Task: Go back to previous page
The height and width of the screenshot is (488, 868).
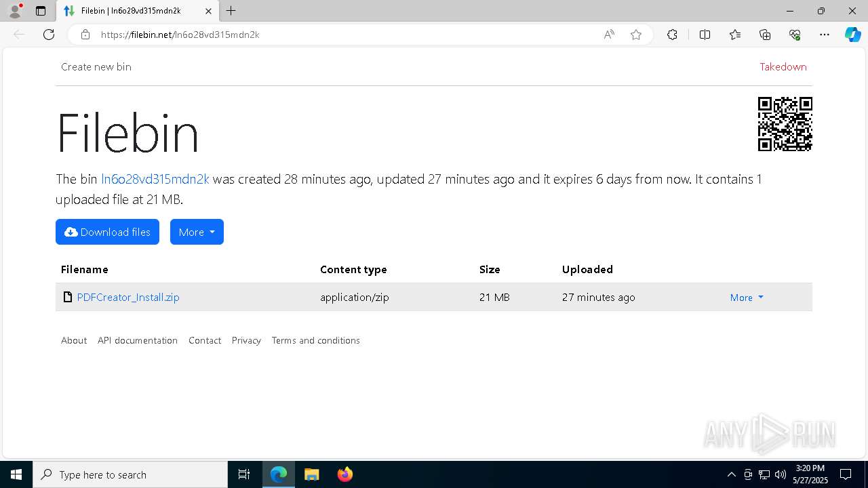Action: tap(19, 35)
